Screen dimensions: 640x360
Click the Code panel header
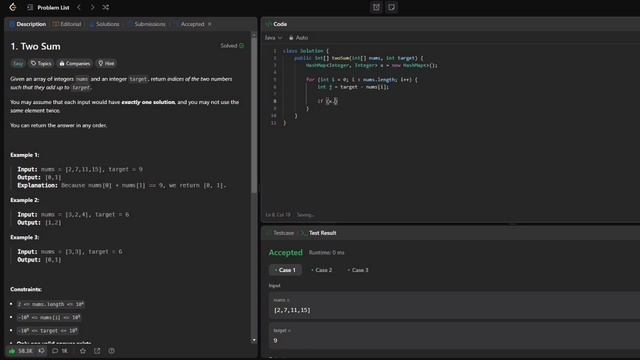click(276, 24)
